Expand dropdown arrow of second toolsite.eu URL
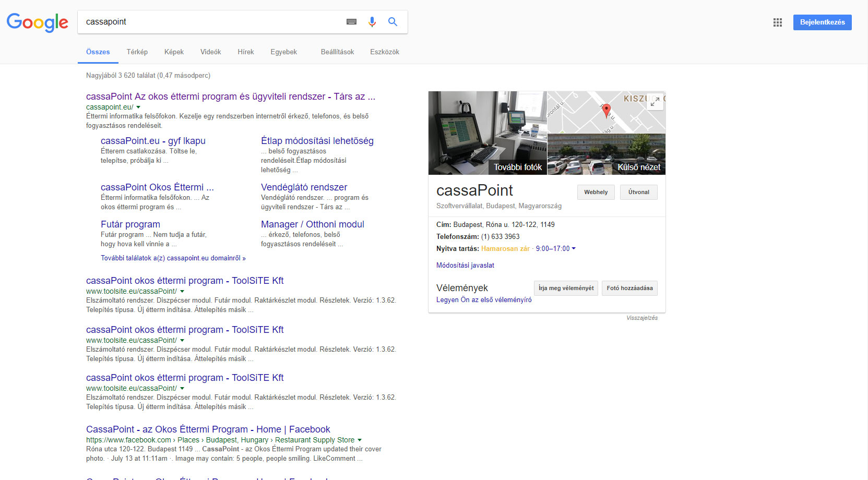 coord(182,341)
